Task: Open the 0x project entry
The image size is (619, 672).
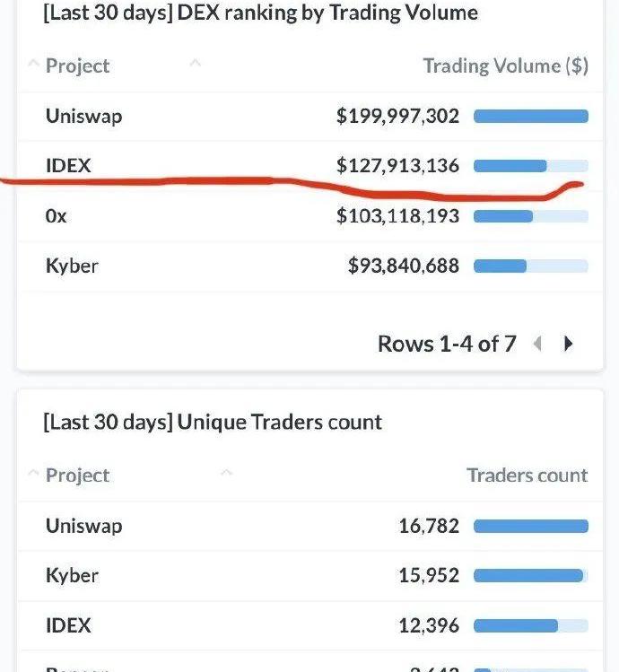Action: click(56, 216)
